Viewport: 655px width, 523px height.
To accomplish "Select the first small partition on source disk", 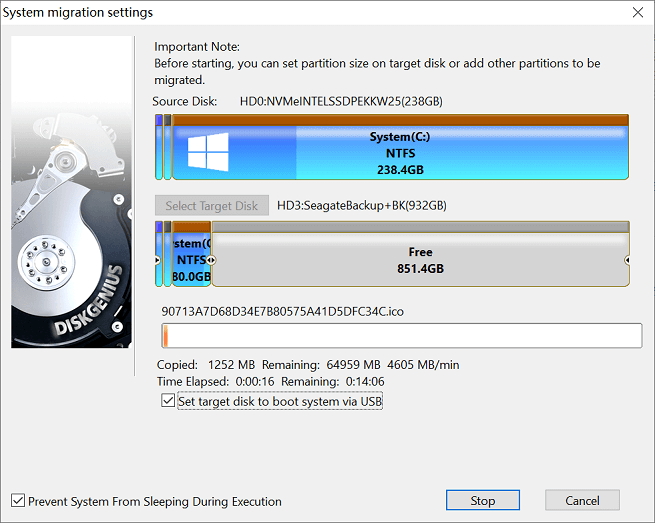I will (158, 150).
